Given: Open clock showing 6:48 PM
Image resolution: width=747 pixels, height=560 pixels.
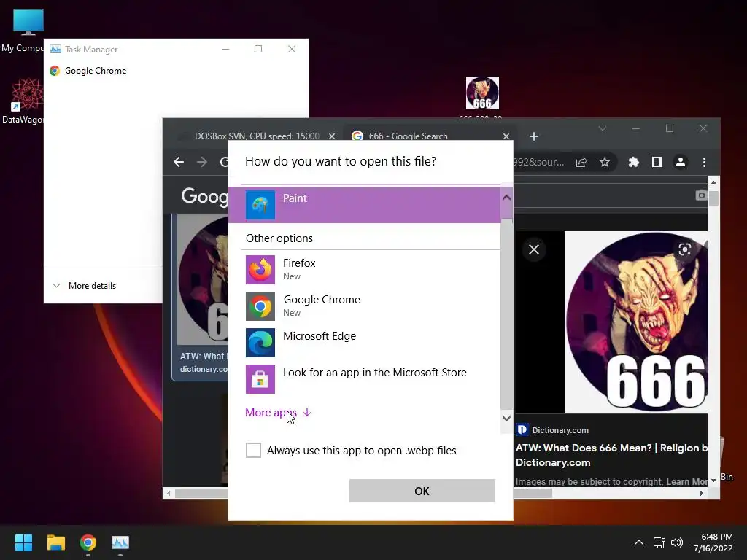Looking at the screenshot, I should pyautogui.click(x=713, y=542).
